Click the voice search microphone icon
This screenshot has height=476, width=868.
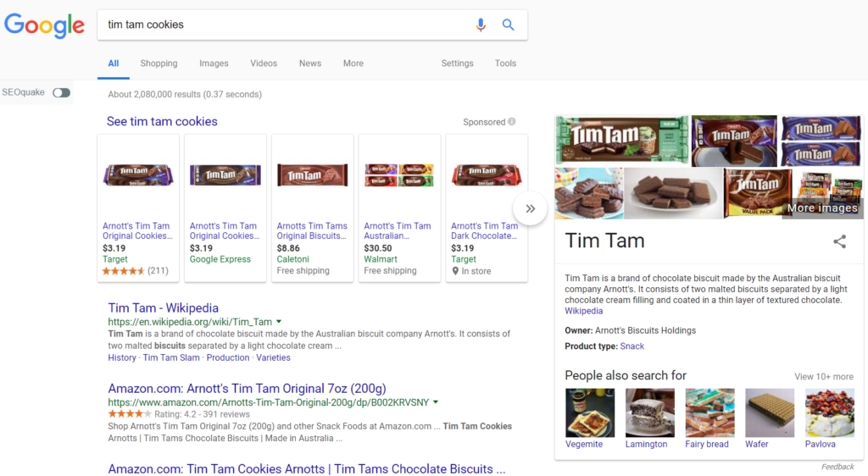[481, 25]
